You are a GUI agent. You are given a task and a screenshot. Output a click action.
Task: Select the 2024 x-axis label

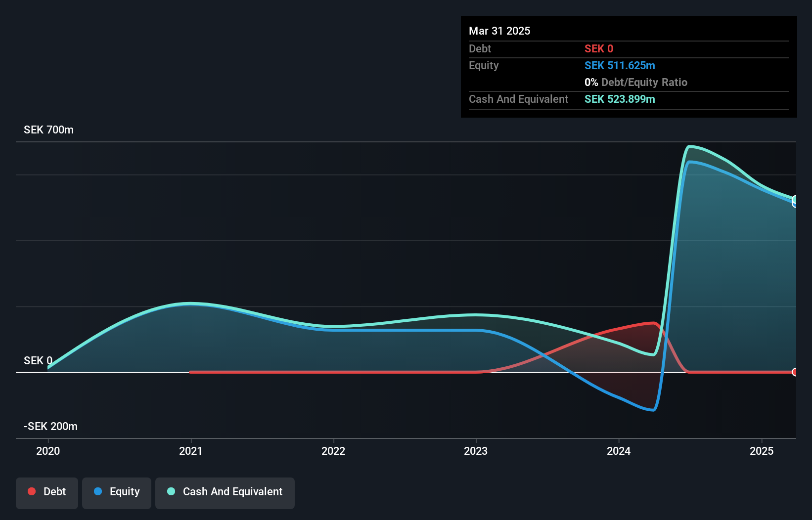(619, 451)
